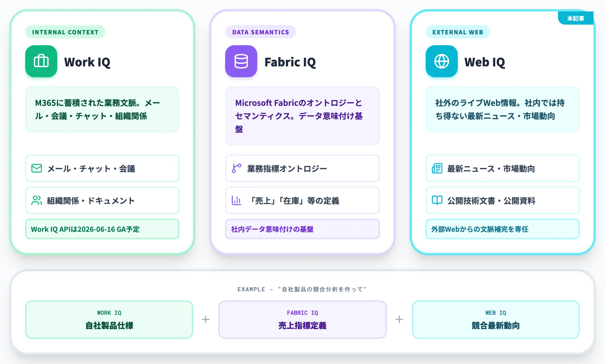The height and width of the screenshot is (364, 605).
Task: Click the open book icon beside 公開技術文書・公開資料
Action: pos(437,200)
